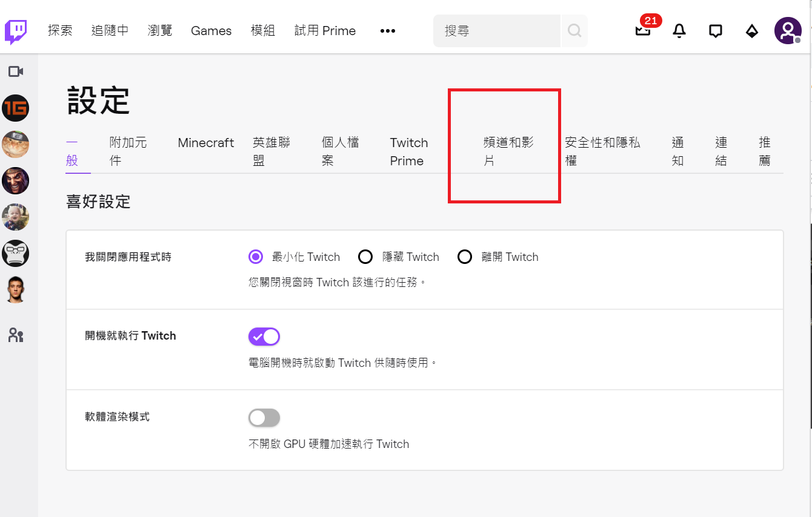Screen dimensions: 812x517
Task: Open the 1G channel avatar in sidebar
Action: click(x=16, y=108)
